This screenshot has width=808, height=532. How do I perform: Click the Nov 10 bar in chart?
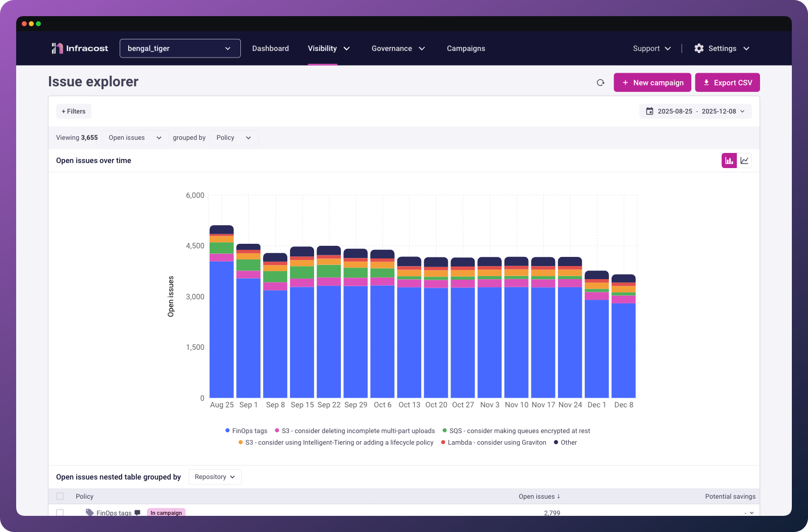pos(517,327)
